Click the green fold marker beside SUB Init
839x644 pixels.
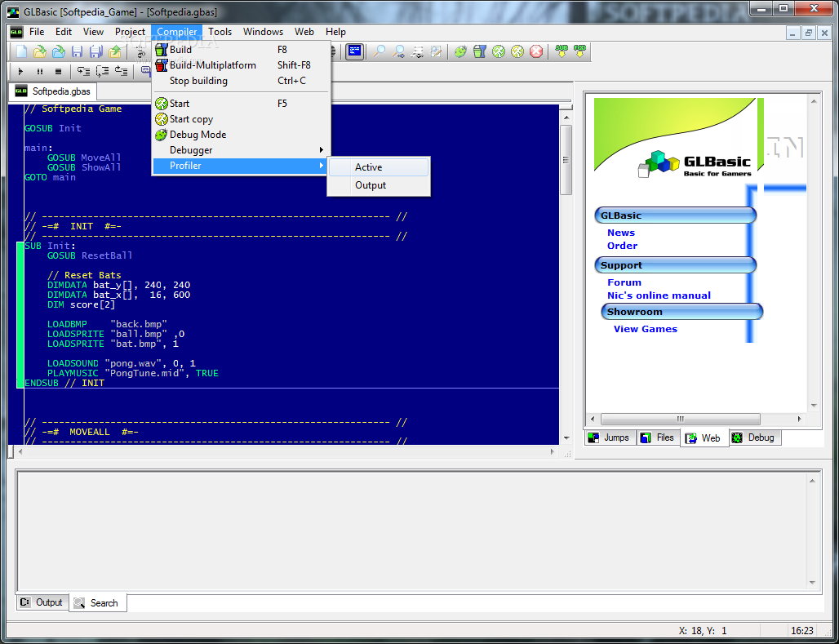(x=20, y=315)
